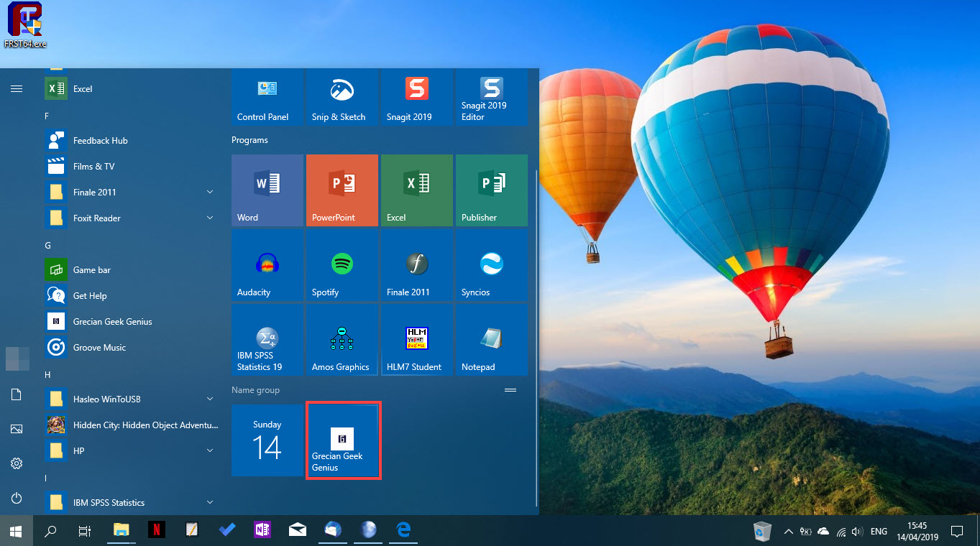
Task: Open the Snagit 2019 Editor tile
Action: [491, 97]
